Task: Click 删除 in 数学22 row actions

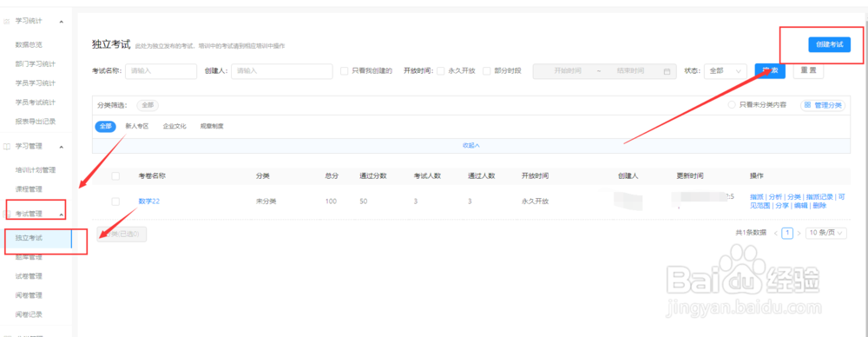Action: pyautogui.click(x=820, y=206)
